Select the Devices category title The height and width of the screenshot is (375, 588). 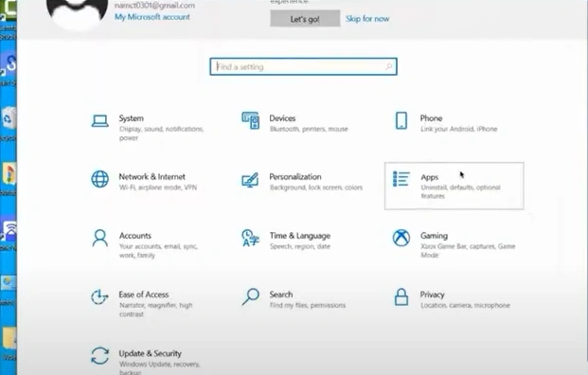click(282, 118)
